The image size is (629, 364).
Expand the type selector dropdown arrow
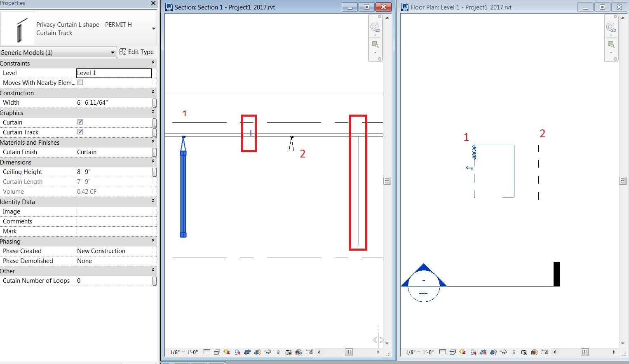[x=153, y=29]
